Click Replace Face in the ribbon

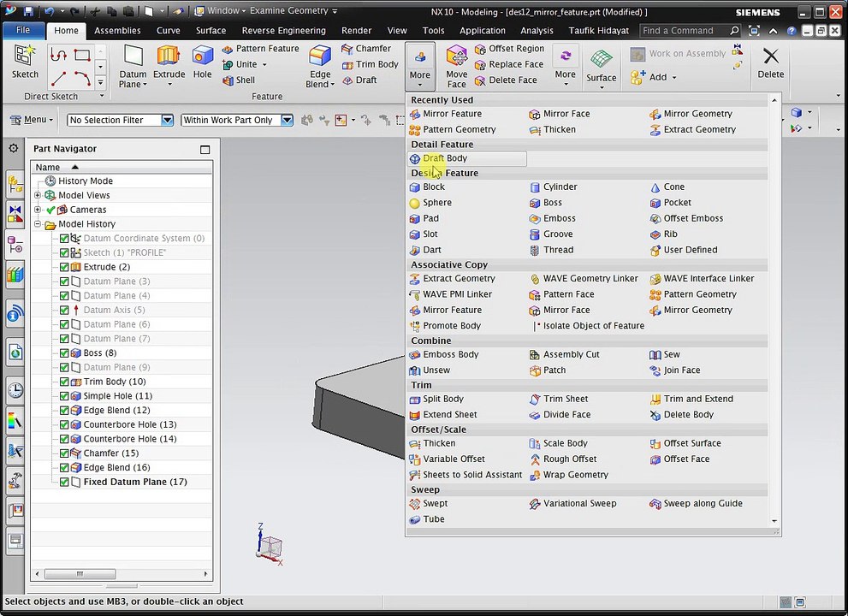pos(509,64)
